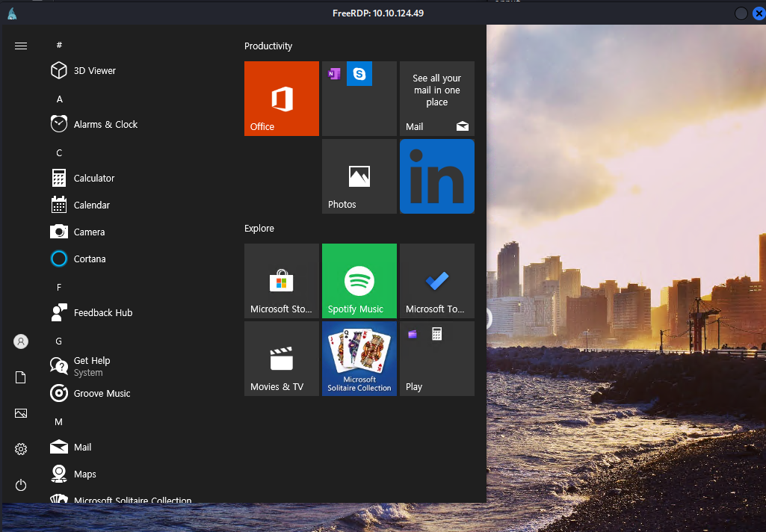766x532 pixels.
Task: Select the letter M group header
Action: click(59, 422)
